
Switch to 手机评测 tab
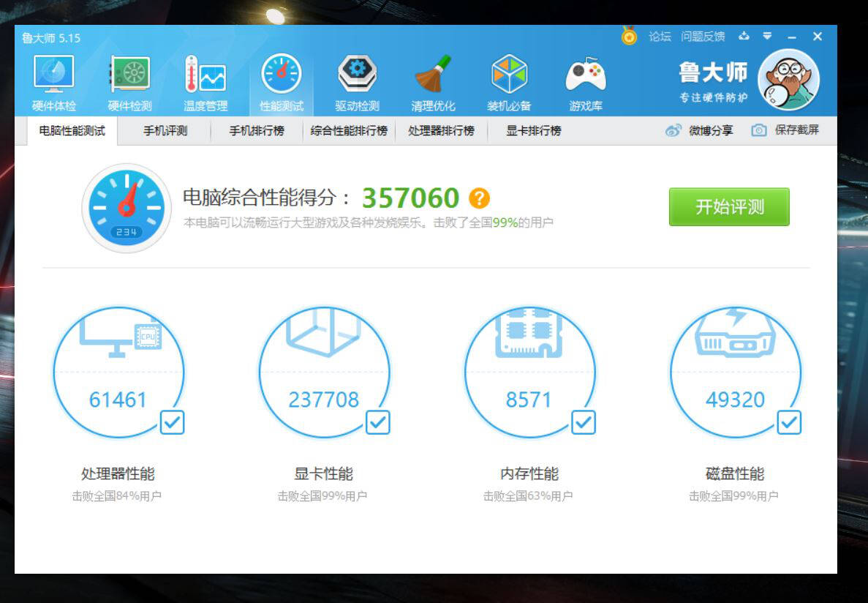165,131
